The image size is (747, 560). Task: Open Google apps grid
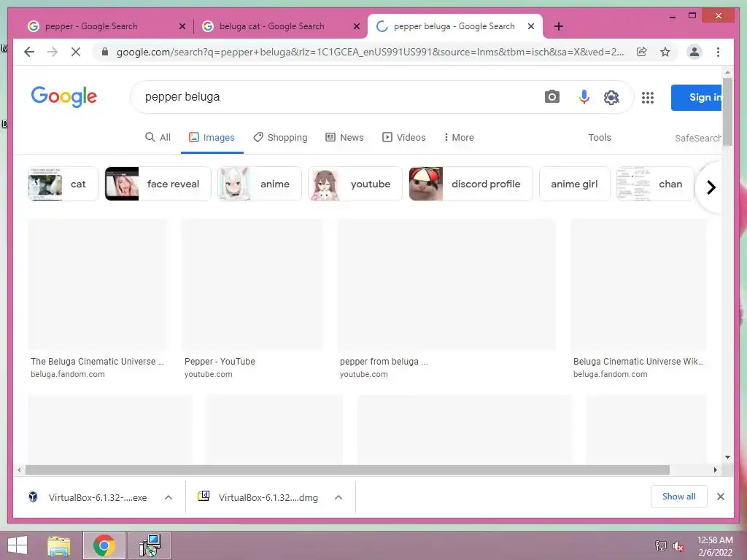pos(648,98)
